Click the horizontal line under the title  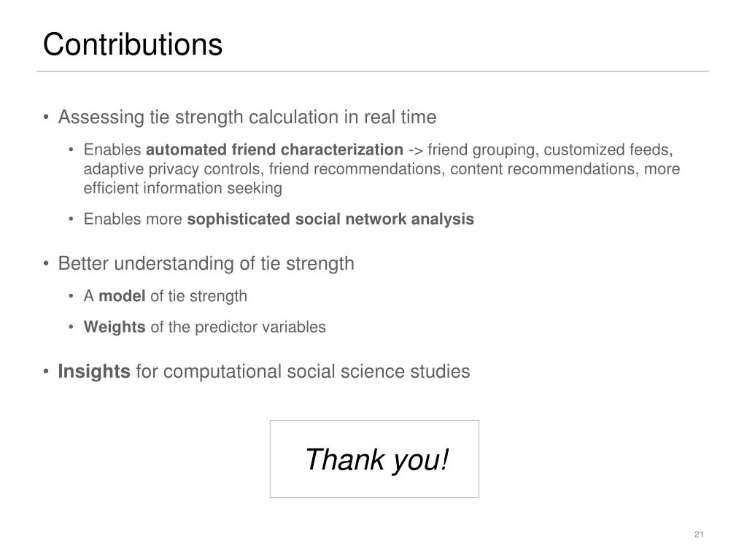pos(373,71)
